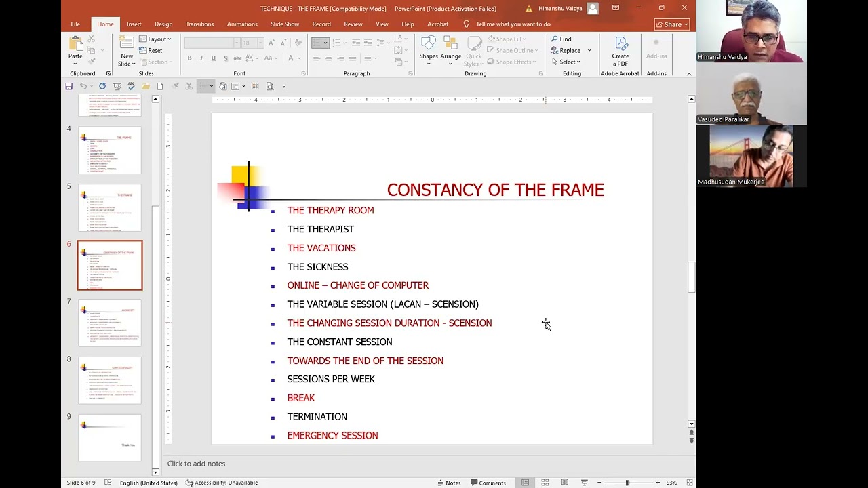This screenshot has width=868, height=488.
Task: Toggle the Notes pane in status bar
Action: [449, 483]
